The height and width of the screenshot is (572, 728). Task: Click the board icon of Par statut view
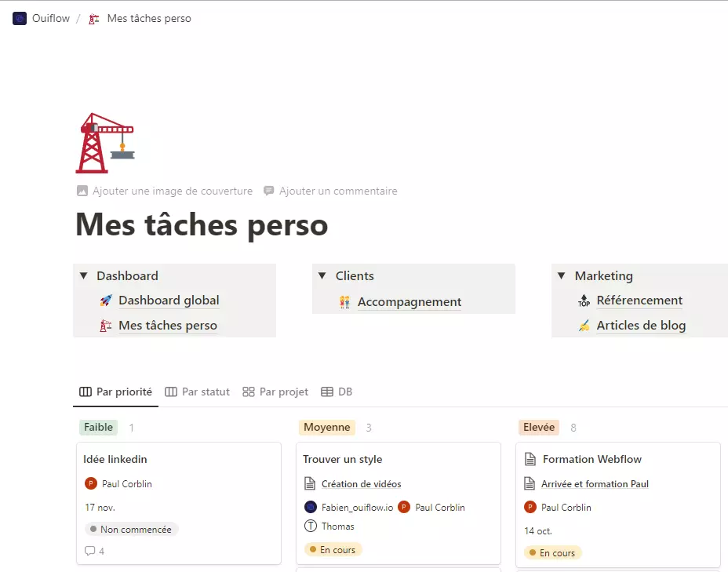click(x=171, y=392)
